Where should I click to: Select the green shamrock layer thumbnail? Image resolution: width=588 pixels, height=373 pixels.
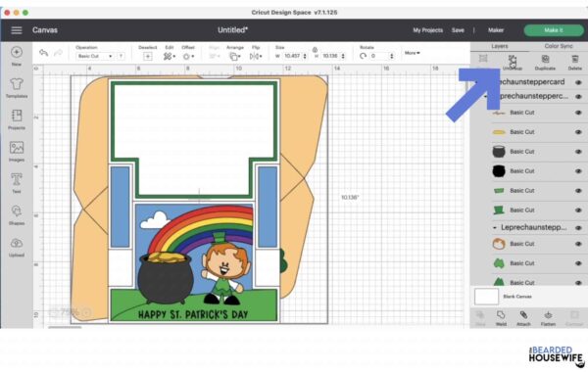[499, 263]
